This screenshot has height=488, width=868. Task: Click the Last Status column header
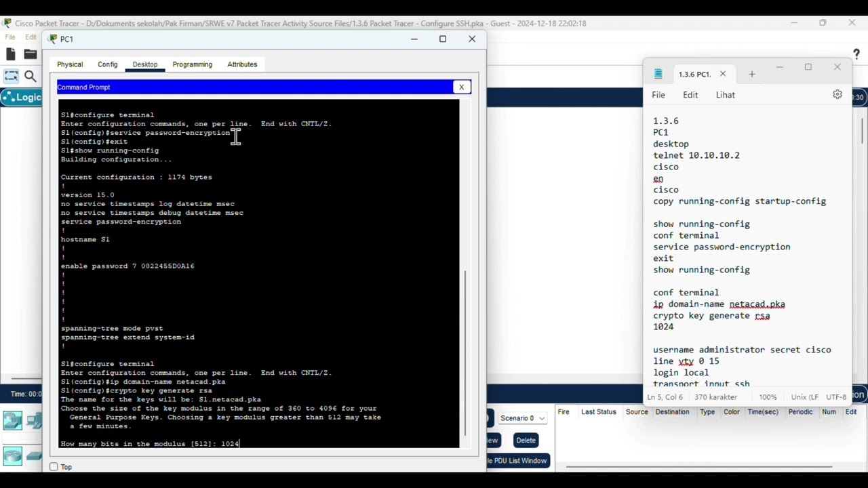pyautogui.click(x=598, y=412)
